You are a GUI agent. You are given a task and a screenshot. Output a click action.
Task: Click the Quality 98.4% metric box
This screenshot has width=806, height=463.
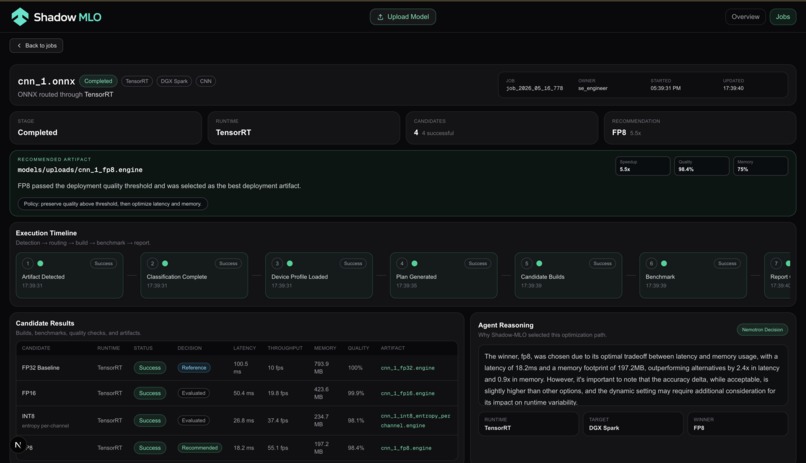[702, 166]
